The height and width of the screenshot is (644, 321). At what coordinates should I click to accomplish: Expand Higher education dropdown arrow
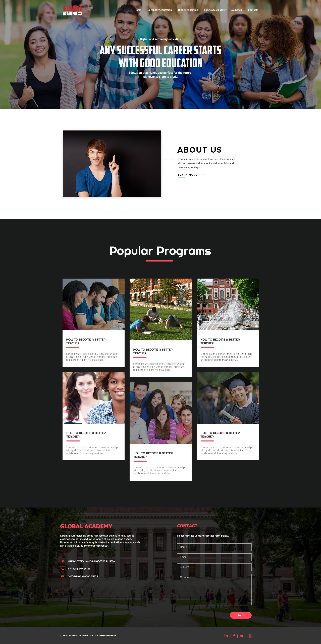click(200, 10)
